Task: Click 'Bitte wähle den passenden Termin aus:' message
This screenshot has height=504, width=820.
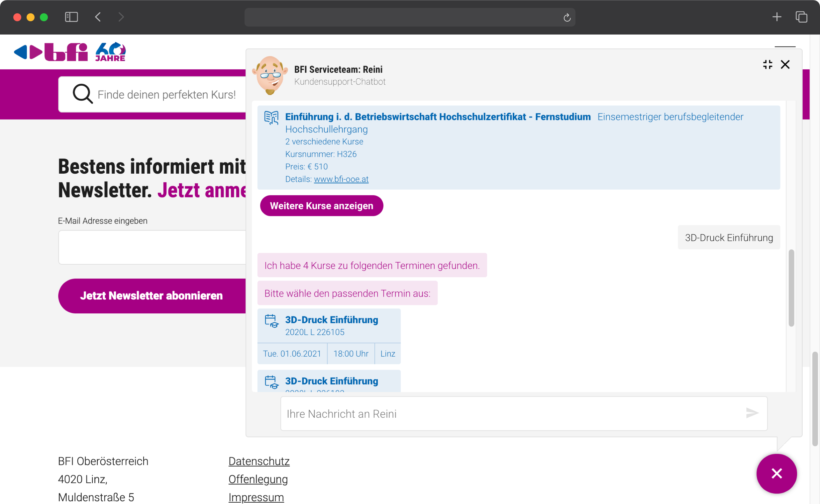Action: [347, 293]
